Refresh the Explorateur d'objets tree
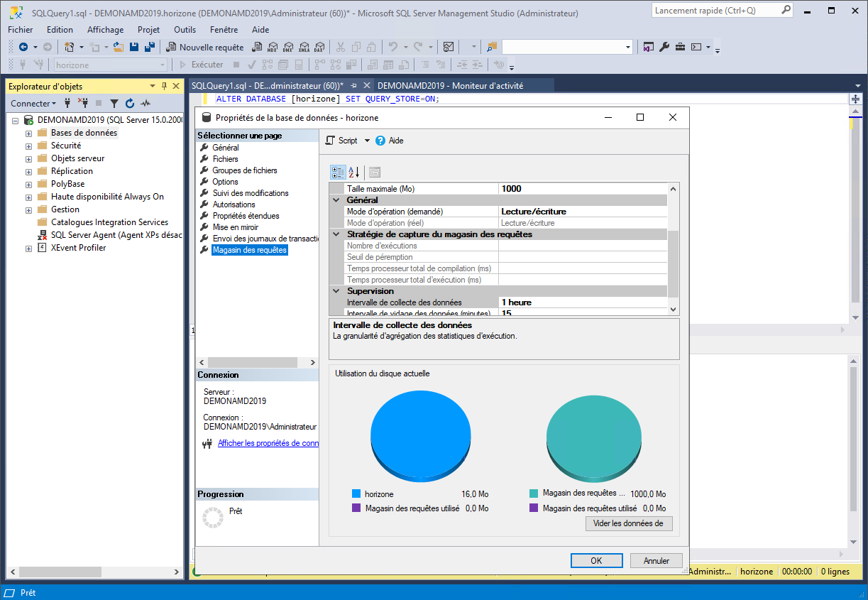Viewport: 868px width, 600px height. pos(130,104)
